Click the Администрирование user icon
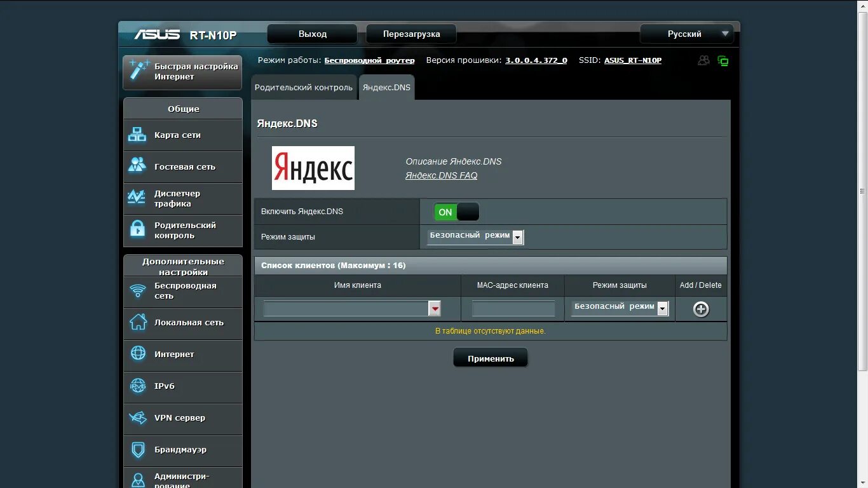Screen dimensions: 868x488 [138, 480]
